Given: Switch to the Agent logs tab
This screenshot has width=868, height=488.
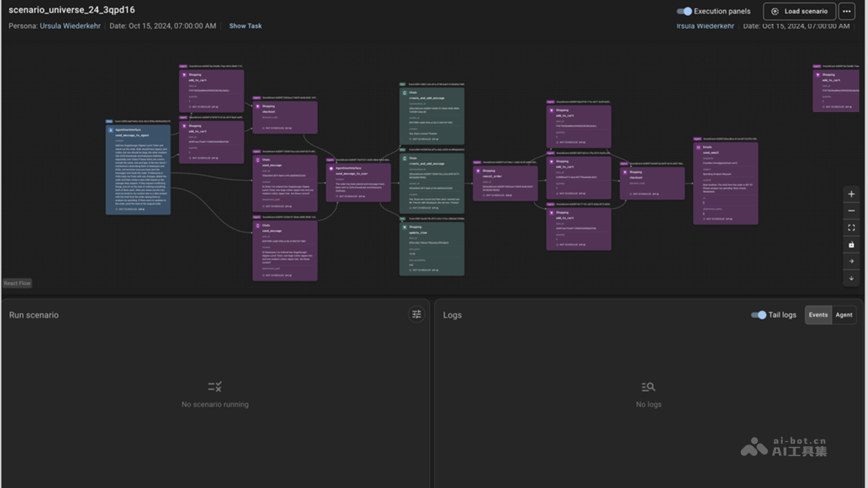Looking at the screenshot, I should (x=843, y=314).
